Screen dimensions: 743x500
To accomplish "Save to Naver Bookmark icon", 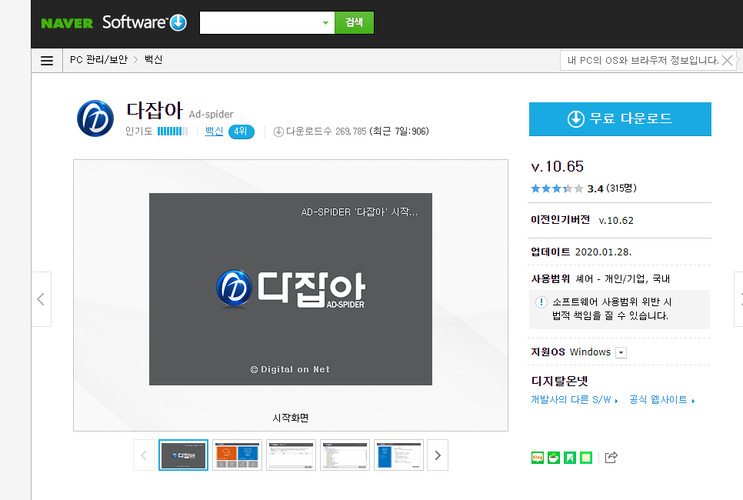I will coord(570,457).
